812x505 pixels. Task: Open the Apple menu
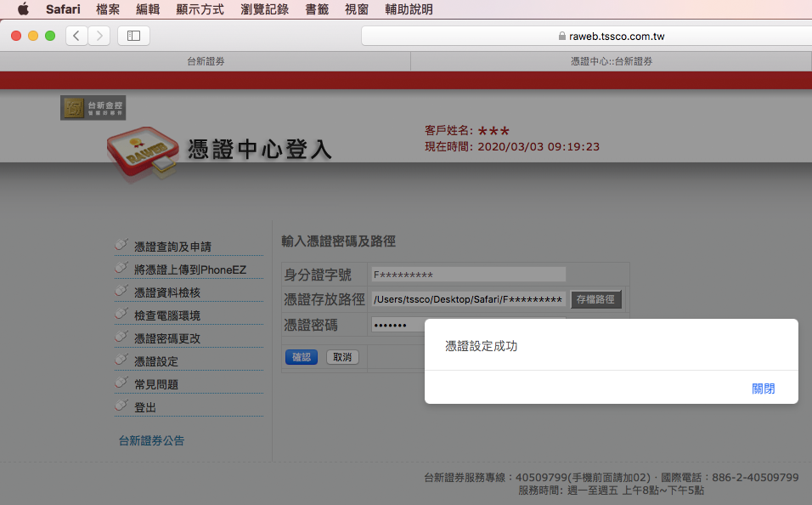click(x=23, y=9)
